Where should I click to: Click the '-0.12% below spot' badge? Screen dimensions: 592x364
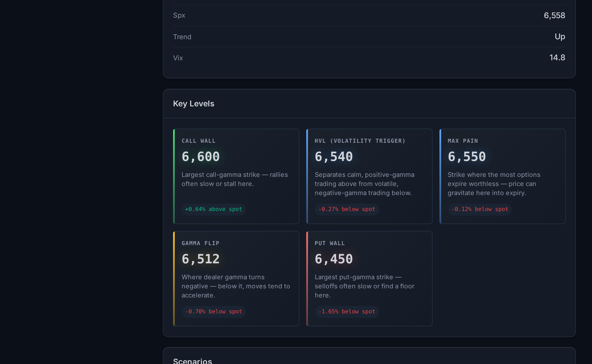(480, 209)
